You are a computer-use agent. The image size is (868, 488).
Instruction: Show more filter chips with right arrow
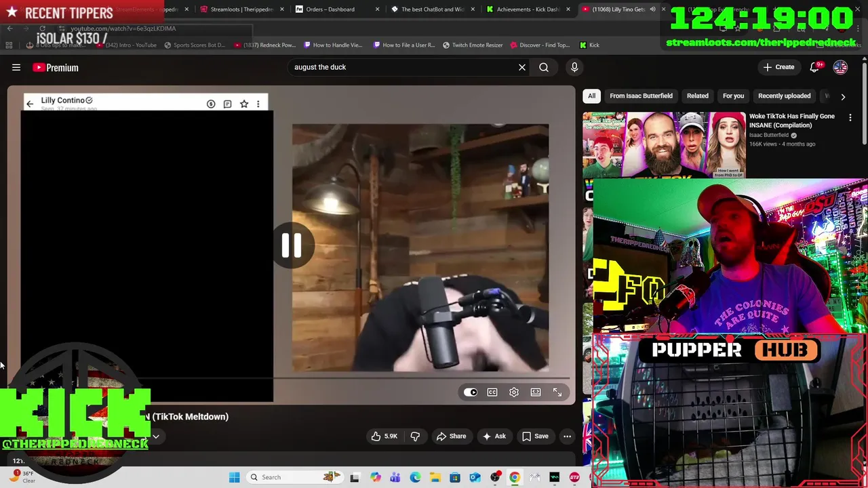843,96
